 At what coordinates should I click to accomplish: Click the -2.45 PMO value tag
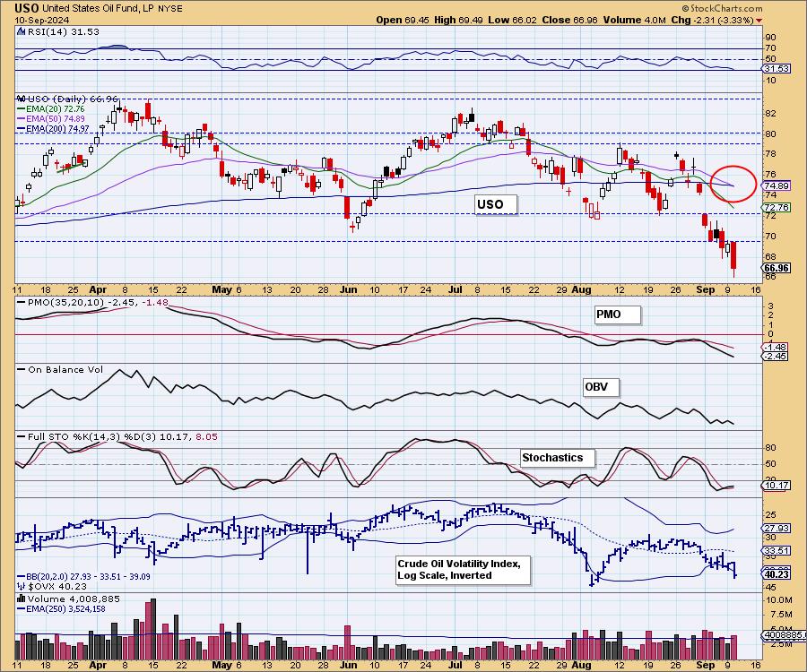tap(775, 356)
